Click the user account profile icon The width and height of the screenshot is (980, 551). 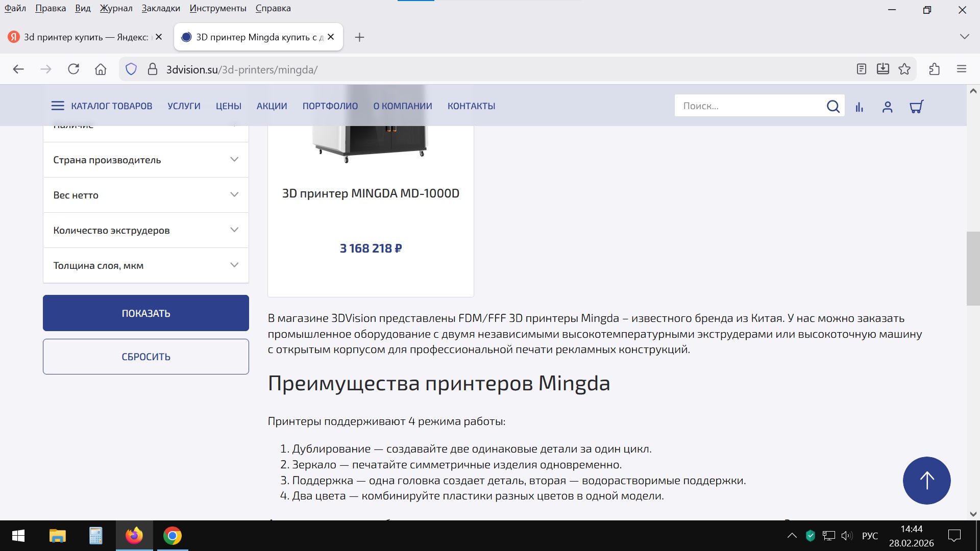(888, 107)
